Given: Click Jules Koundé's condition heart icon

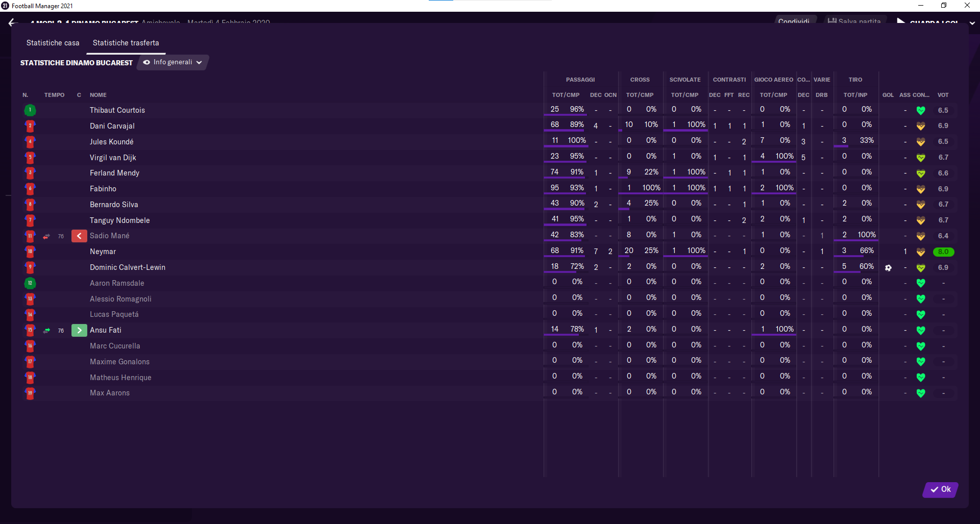Looking at the screenshot, I should tap(921, 142).
